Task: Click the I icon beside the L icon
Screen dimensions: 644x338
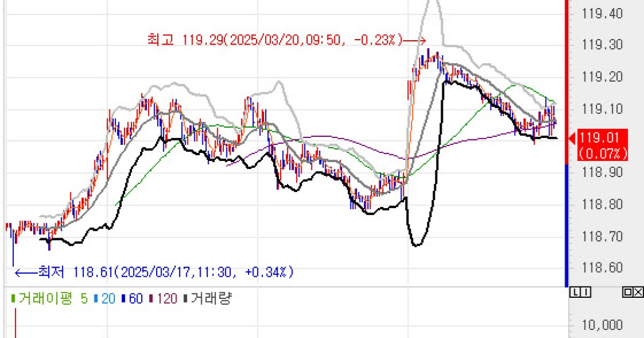Action: coord(584,292)
